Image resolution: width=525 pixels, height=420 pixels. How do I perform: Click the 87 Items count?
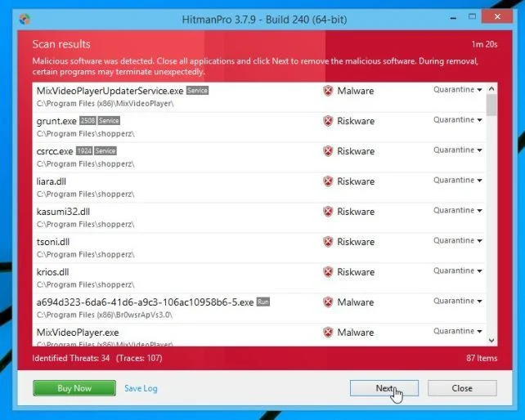(482, 358)
